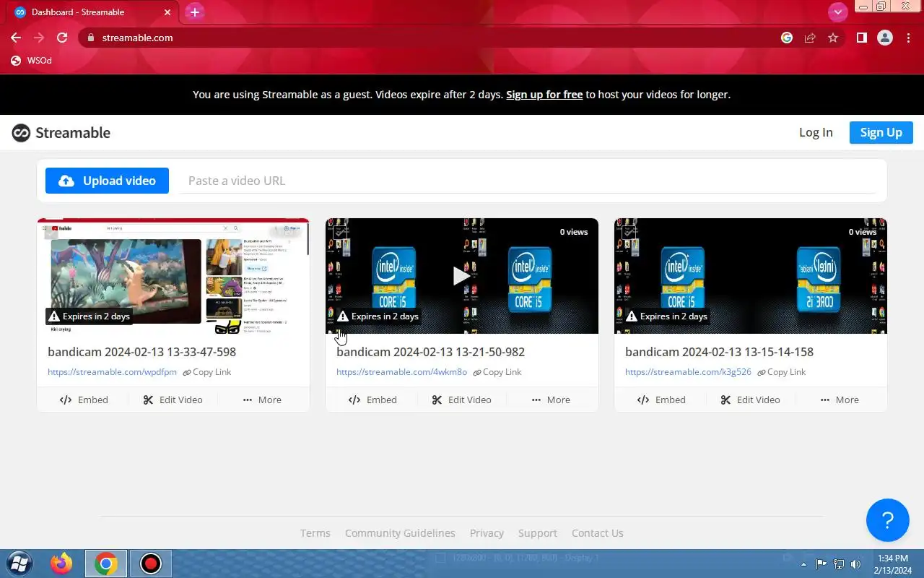The width and height of the screenshot is (924, 578).
Task: Open the blue help question mark button
Action: click(x=888, y=520)
